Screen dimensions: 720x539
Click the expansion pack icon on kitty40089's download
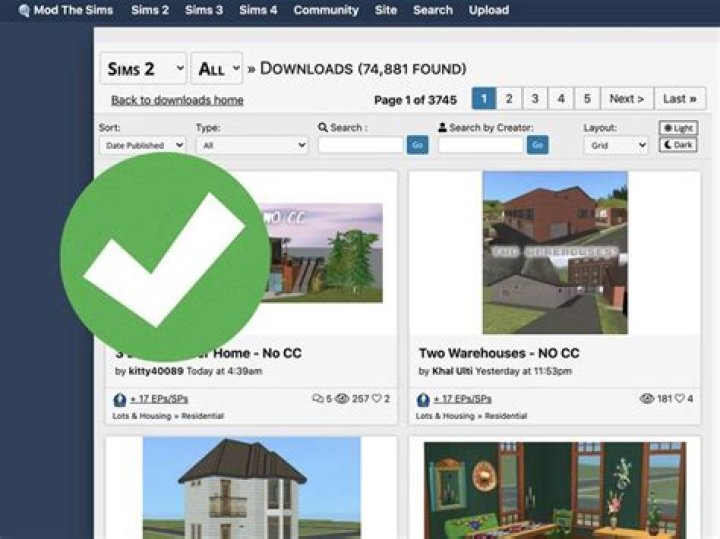(119, 399)
